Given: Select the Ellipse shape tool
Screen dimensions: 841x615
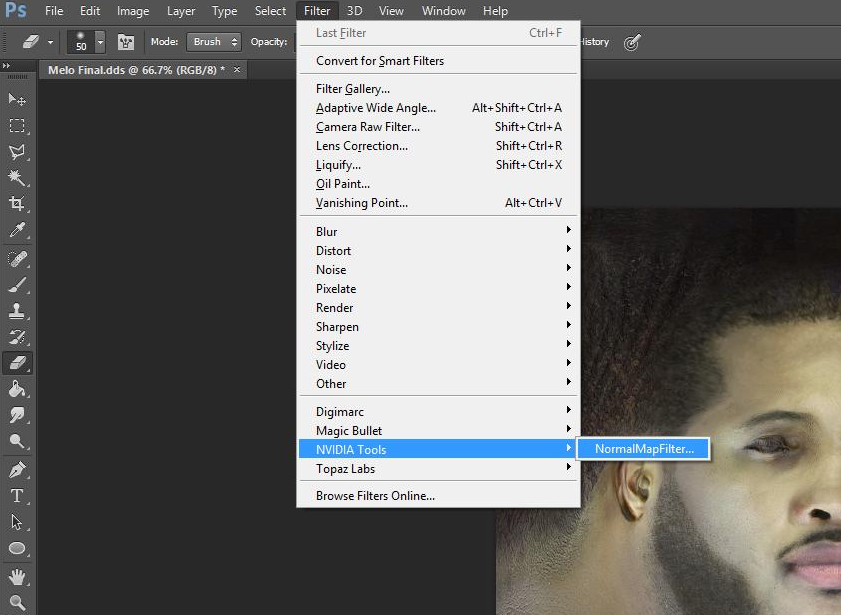Looking at the screenshot, I should (17, 548).
